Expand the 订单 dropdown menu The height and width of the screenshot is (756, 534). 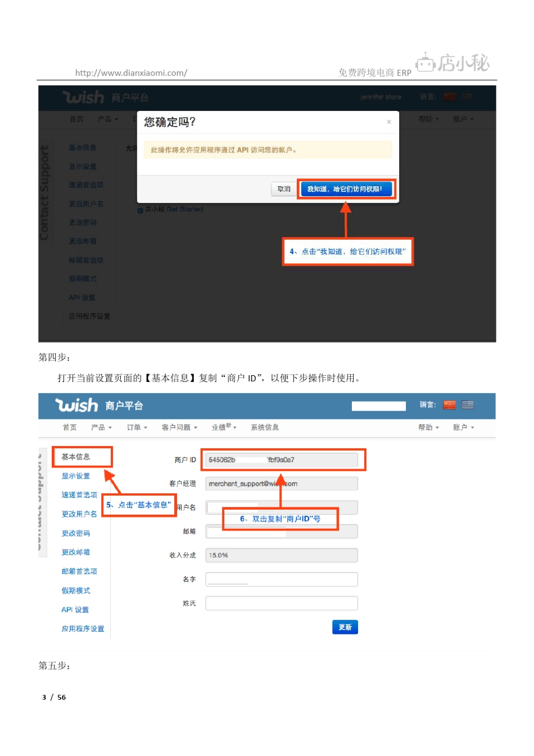[x=137, y=427]
